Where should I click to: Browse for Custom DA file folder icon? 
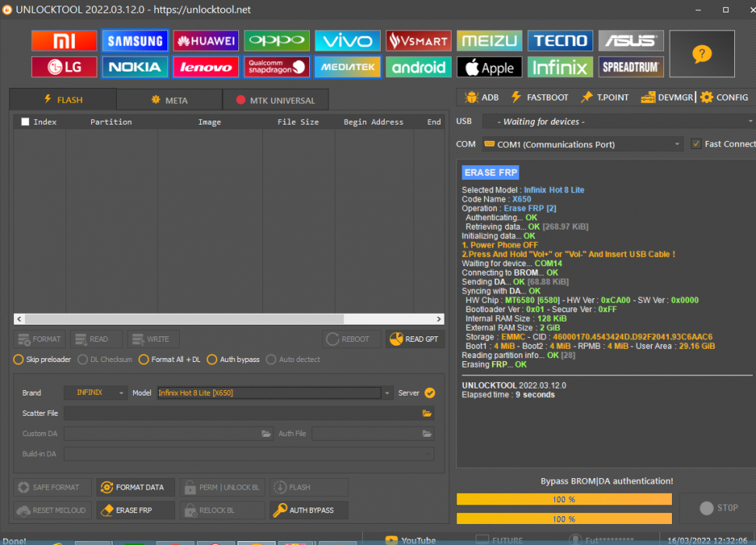[266, 434]
